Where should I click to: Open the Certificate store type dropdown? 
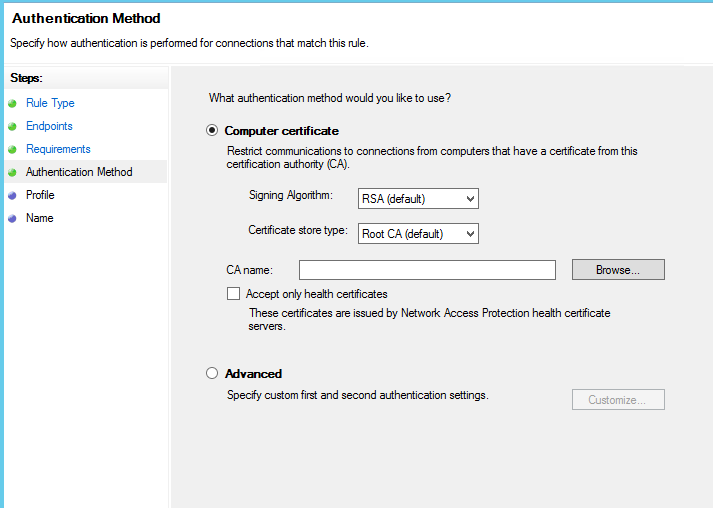coord(417,234)
